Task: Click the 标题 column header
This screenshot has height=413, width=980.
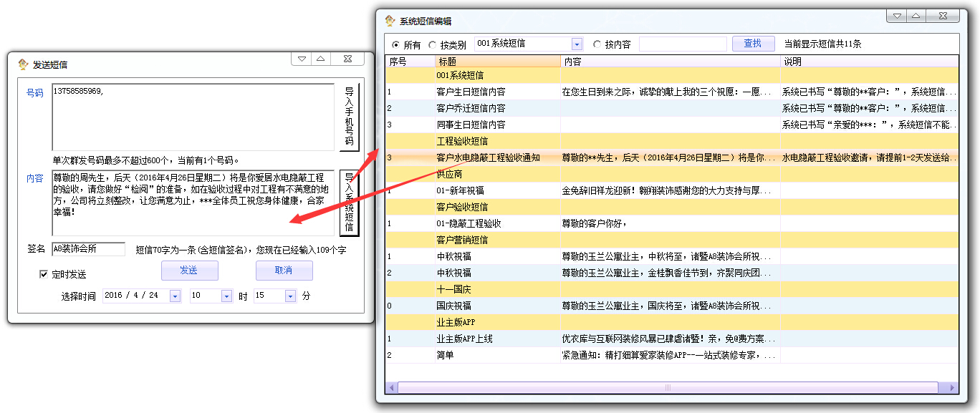Action: tap(497, 62)
